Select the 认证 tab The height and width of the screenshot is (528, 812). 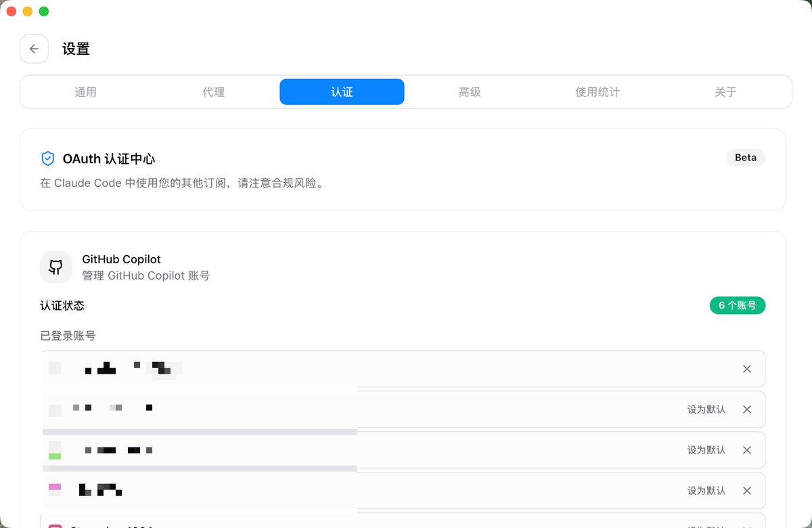pos(342,92)
